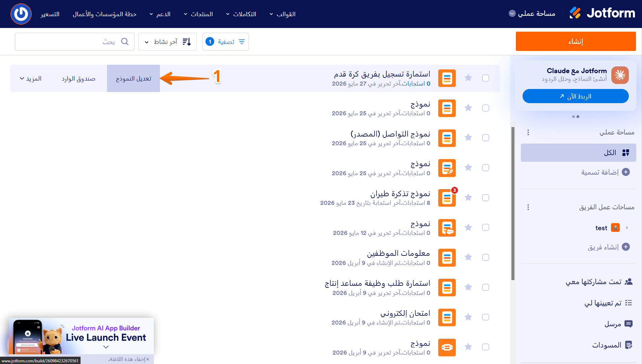Click the sort order icon
Viewport: 642px width, 364px height.
pyautogui.click(x=187, y=41)
